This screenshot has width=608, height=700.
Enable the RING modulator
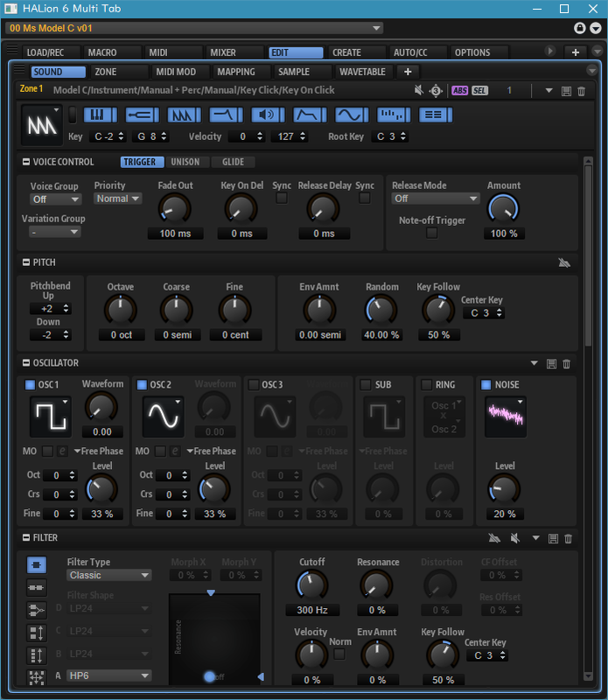click(x=427, y=385)
